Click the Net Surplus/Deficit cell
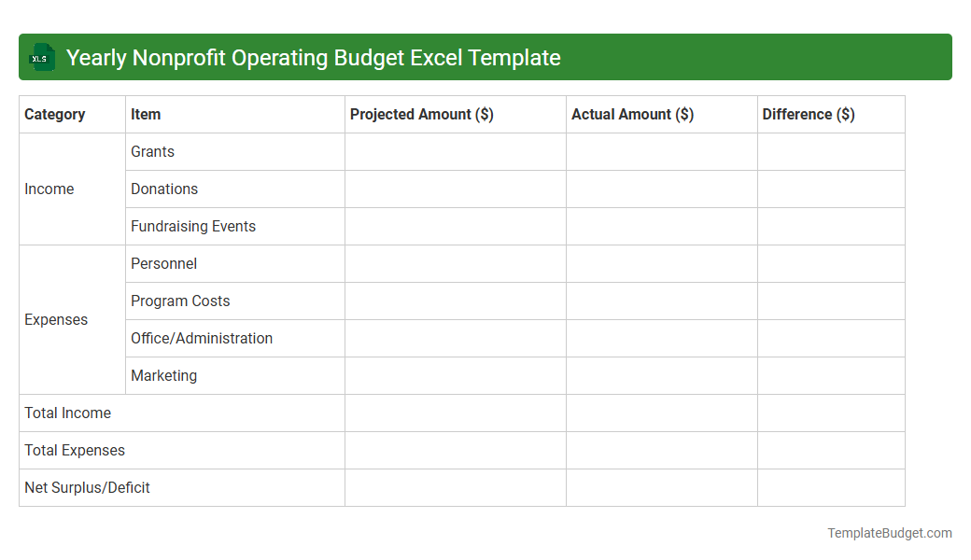The width and height of the screenshot is (971, 560). tap(87, 487)
